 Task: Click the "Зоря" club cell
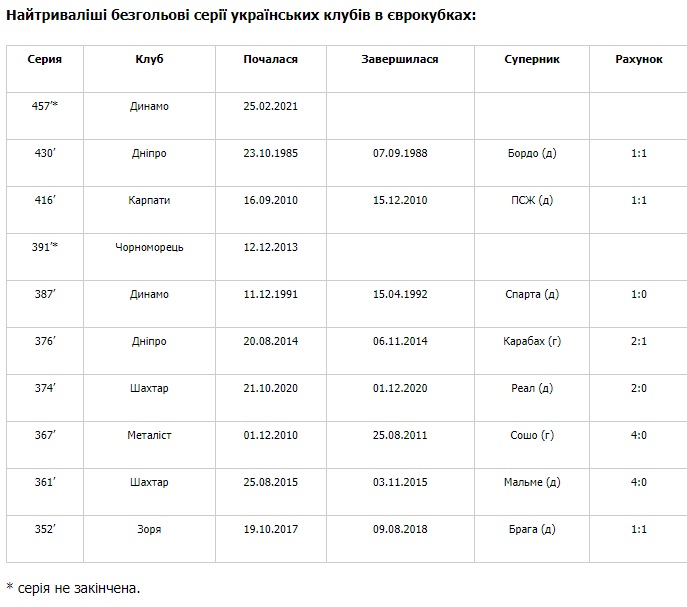click(149, 529)
